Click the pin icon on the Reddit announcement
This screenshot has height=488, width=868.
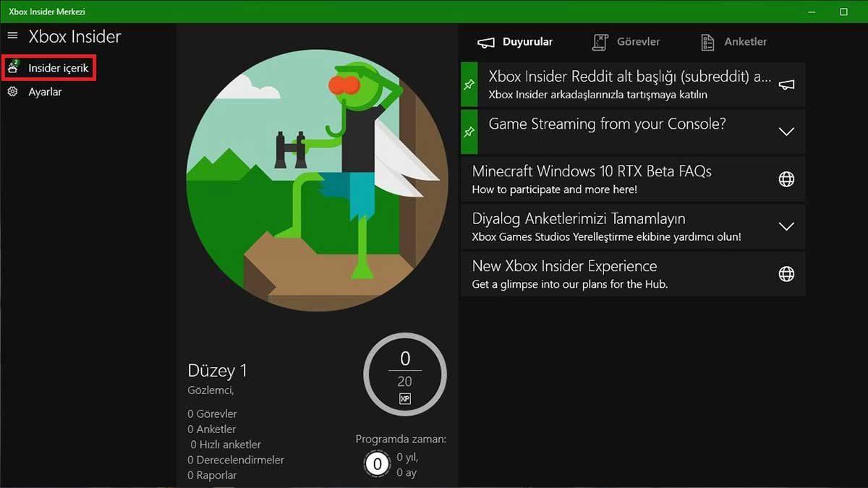(469, 83)
